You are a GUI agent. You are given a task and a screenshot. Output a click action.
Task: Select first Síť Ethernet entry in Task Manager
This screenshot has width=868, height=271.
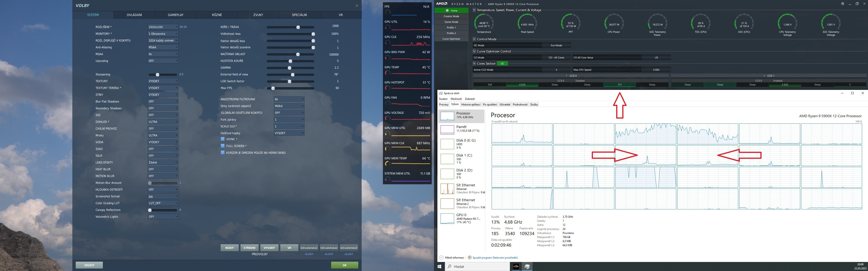(x=461, y=189)
